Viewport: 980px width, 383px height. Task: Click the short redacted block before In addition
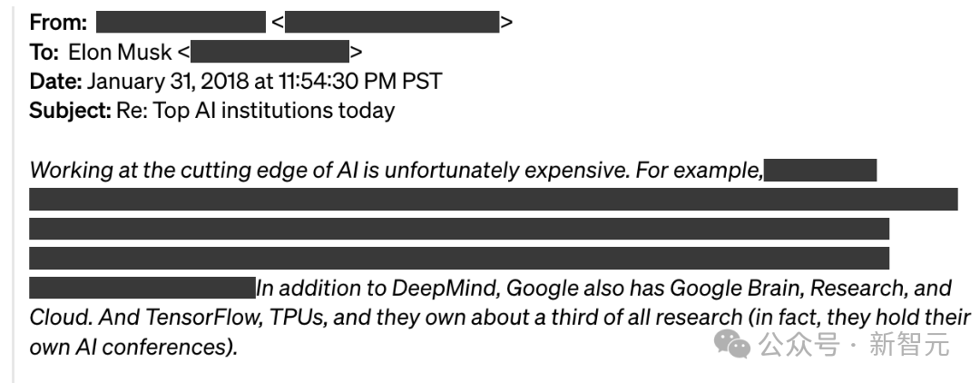pos(142,289)
